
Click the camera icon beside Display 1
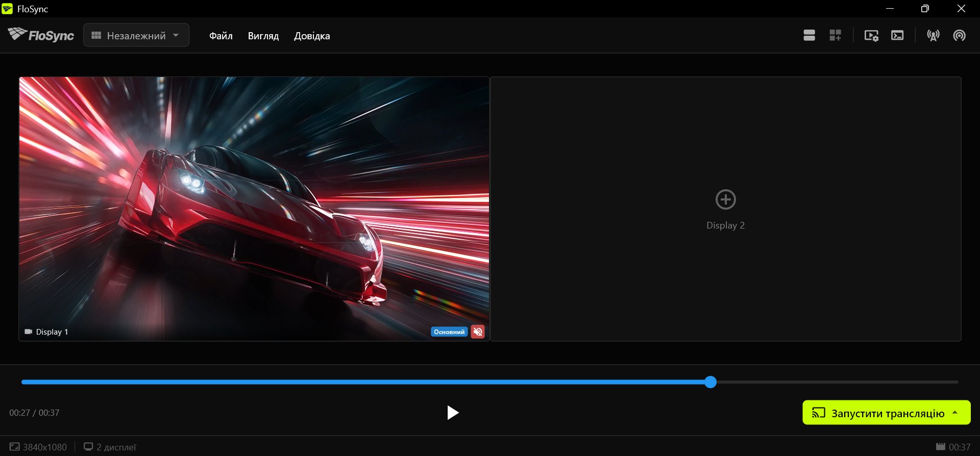(x=29, y=332)
